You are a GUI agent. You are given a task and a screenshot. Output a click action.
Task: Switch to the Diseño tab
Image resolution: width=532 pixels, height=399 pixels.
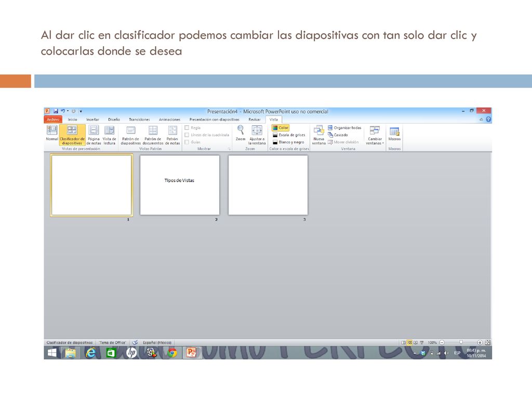click(114, 119)
